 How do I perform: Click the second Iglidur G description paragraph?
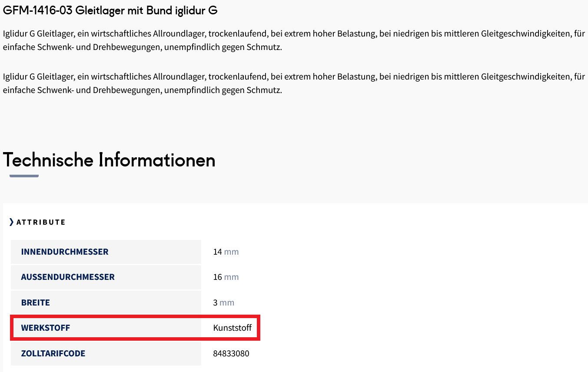pos(294,83)
